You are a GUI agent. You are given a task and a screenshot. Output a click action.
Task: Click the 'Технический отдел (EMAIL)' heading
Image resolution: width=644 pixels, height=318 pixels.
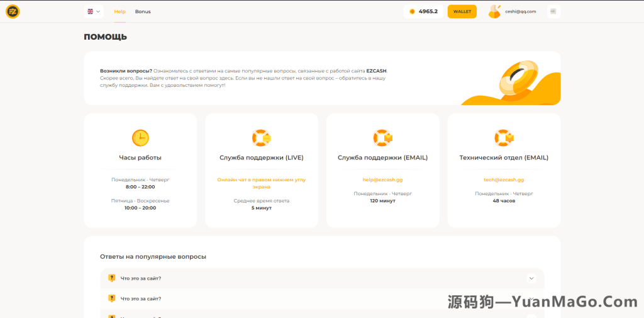504,157
